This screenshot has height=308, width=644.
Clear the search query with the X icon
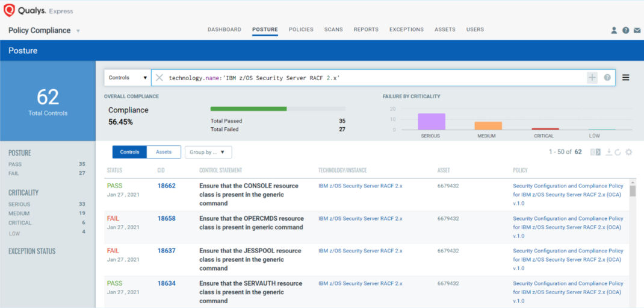159,78
